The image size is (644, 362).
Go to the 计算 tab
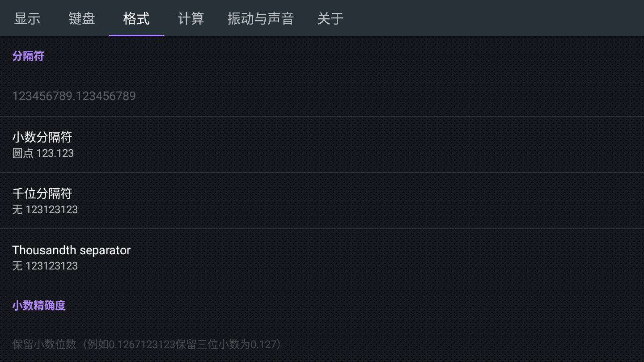191,18
